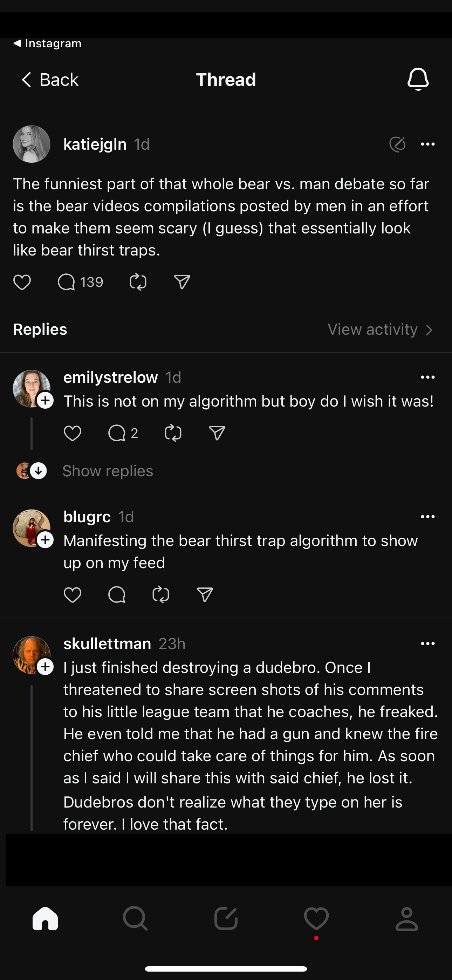Viewport: 452px width, 980px height.
Task: Go to the Home feed tab
Action: (45, 919)
